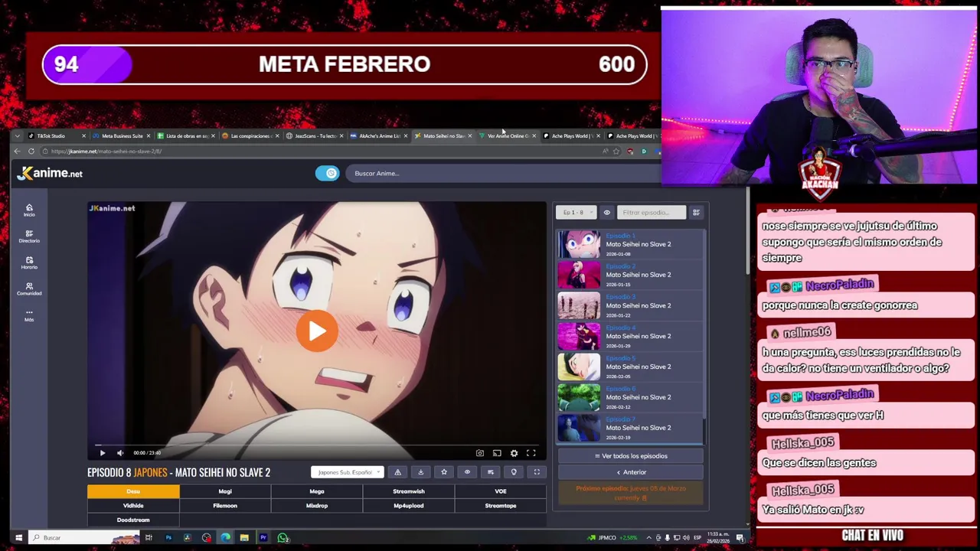Image resolution: width=980 pixels, height=551 pixels.
Task: Mark the episode as seen with the eye button
Action: (x=467, y=472)
